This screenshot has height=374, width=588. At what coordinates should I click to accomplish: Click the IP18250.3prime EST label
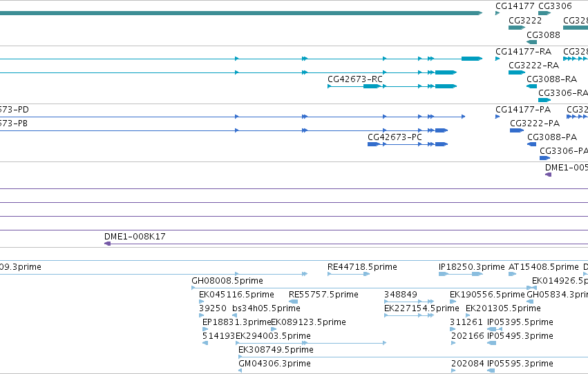point(472,267)
